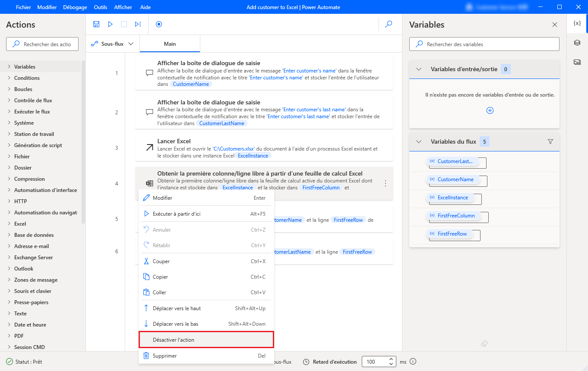
Task: Decrease the execution delay with down arrow
Action: pos(392,364)
